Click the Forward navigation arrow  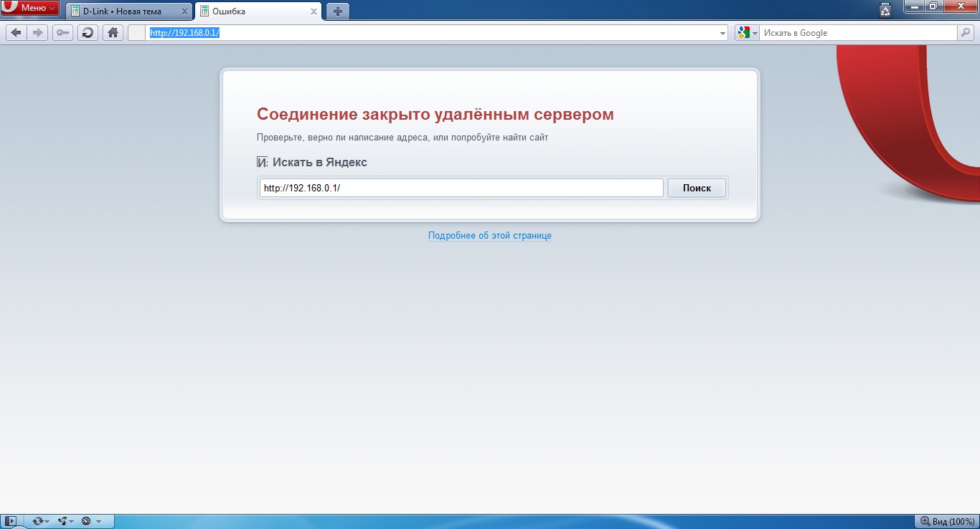[x=39, y=33]
